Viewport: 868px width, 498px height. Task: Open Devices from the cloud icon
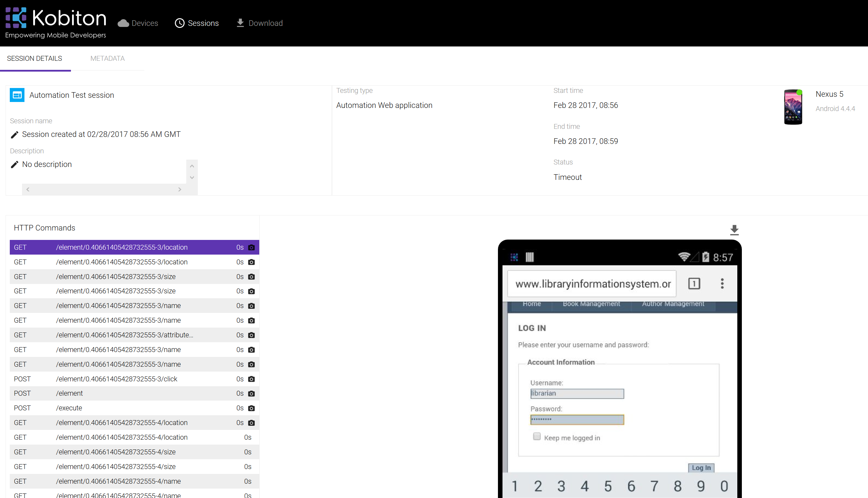[123, 23]
